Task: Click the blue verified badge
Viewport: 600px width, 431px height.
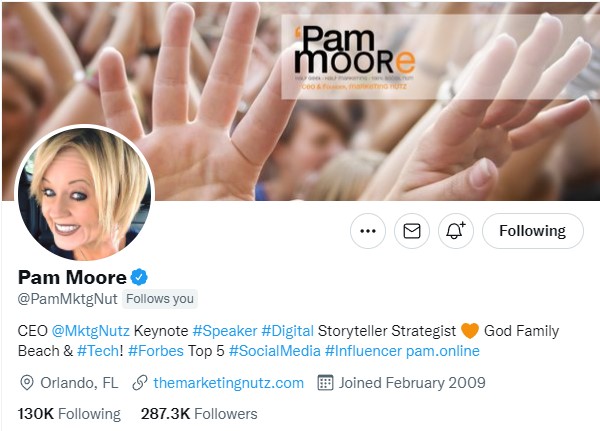Action: point(139,277)
